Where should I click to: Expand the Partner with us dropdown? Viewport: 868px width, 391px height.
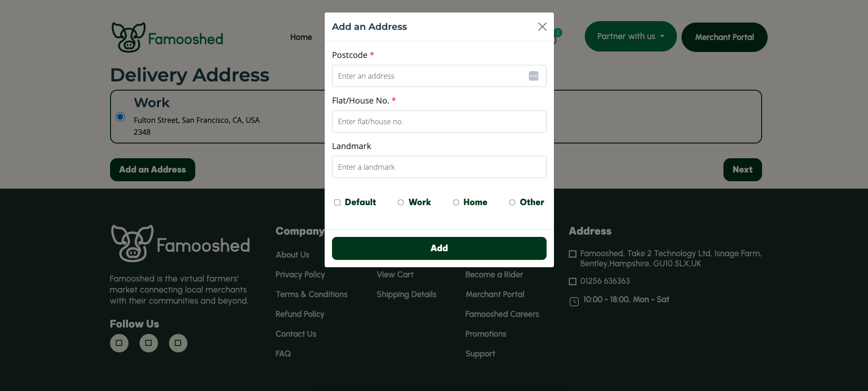click(x=630, y=36)
